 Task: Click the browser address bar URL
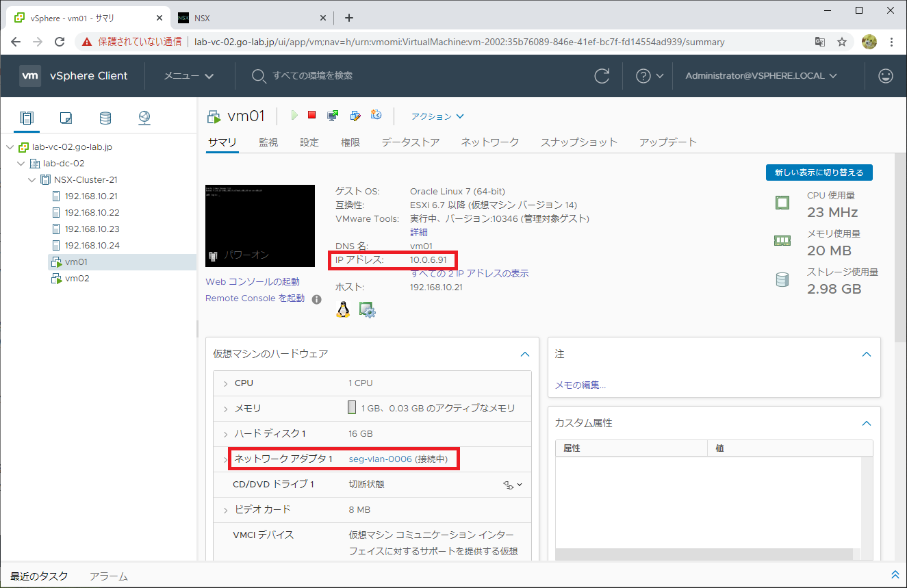[459, 42]
